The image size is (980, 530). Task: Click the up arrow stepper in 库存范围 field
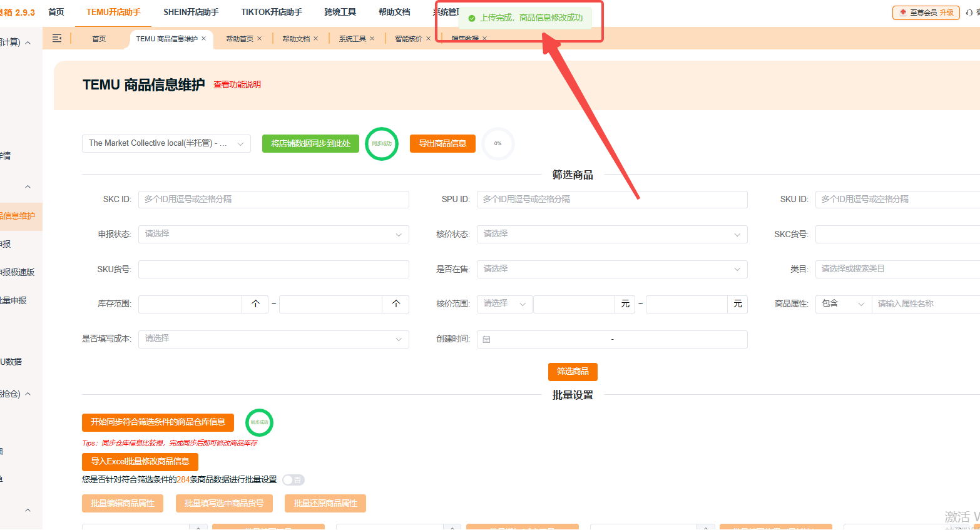[x=255, y=304]
